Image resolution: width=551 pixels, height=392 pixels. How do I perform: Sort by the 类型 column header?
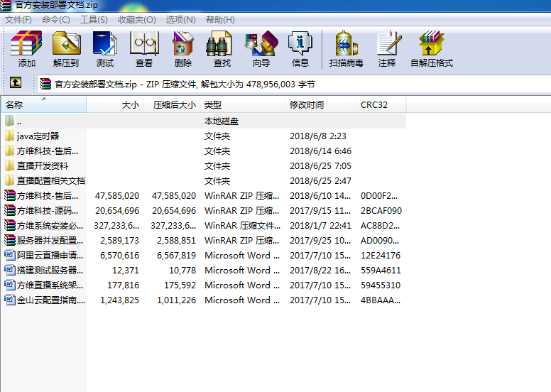click(x=242, y=105)
